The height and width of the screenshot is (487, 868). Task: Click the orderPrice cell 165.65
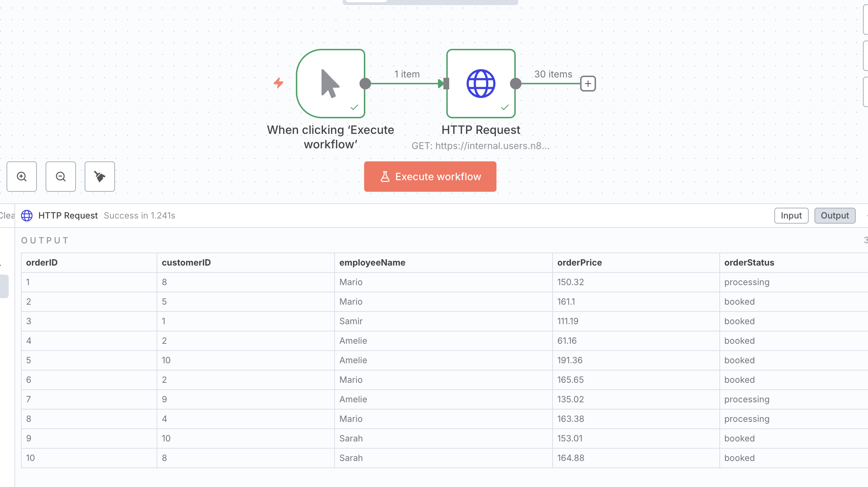tap(636, 380)
